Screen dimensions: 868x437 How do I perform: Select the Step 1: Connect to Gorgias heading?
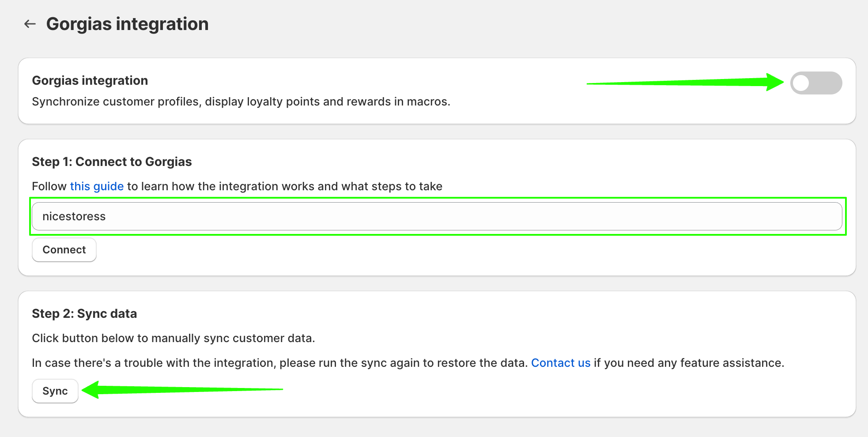[x=112, y=162]
